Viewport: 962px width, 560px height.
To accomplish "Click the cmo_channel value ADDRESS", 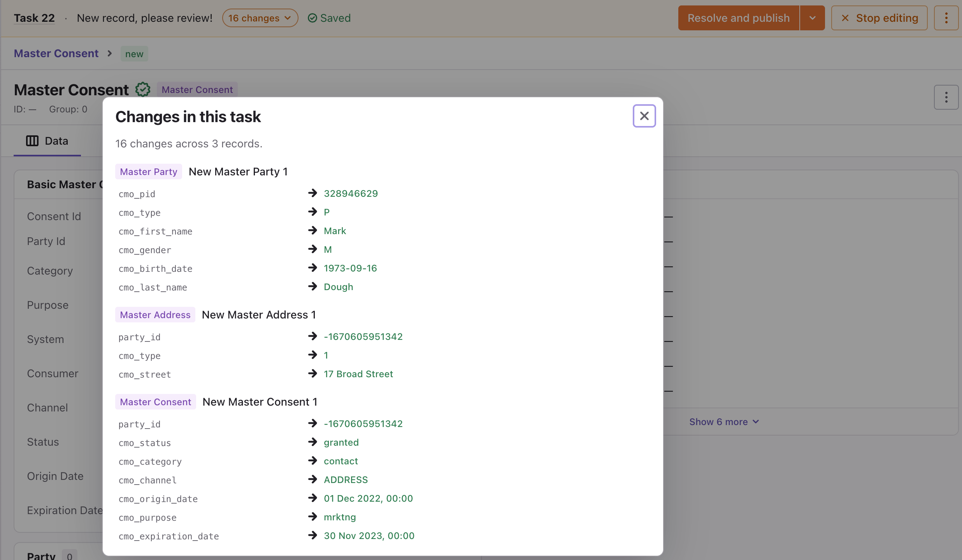I will [x=346, y=479].
